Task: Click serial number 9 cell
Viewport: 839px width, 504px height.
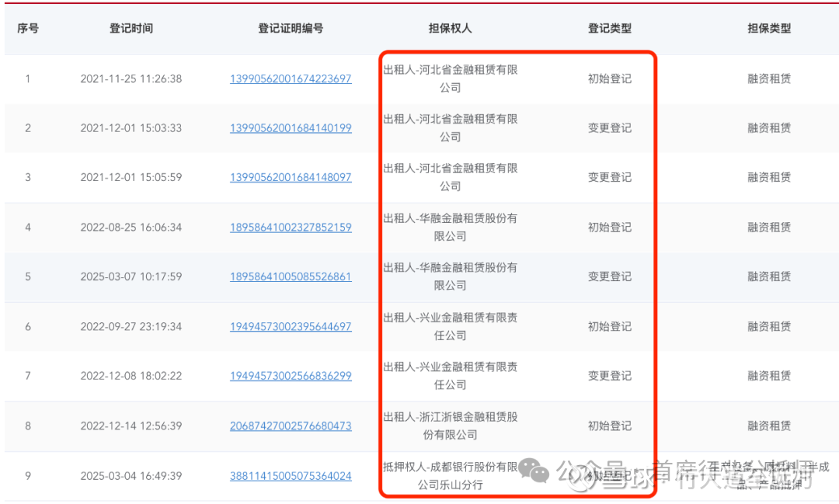Action: (x=28, y=475)
